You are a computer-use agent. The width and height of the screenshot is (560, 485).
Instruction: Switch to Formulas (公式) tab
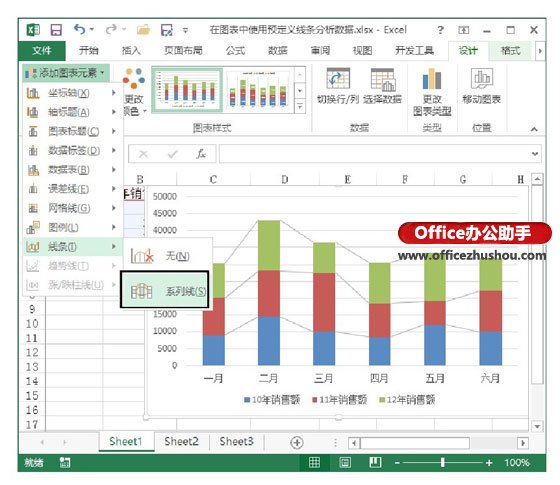pos(235,51)
